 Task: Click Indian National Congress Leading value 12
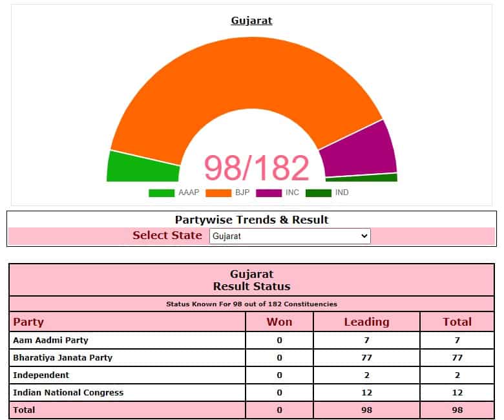click(367, 393)
